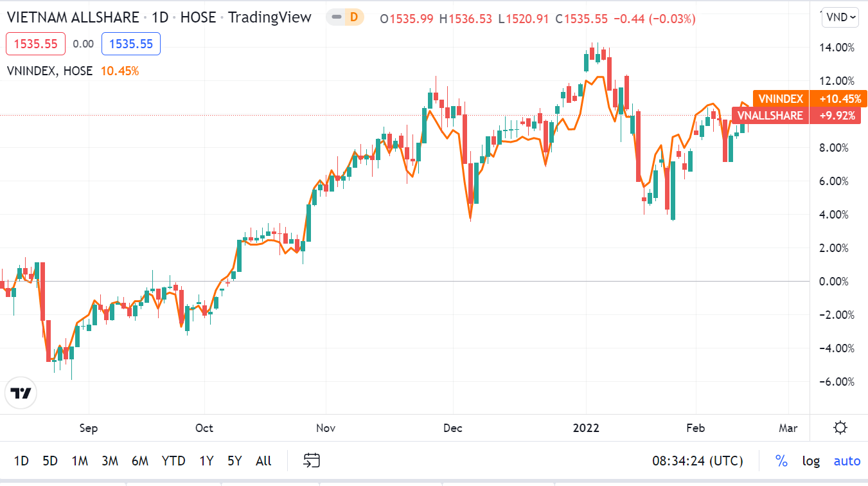
Task: Click the −0.44 (−0.03%) change value
Action: point(655,19)
